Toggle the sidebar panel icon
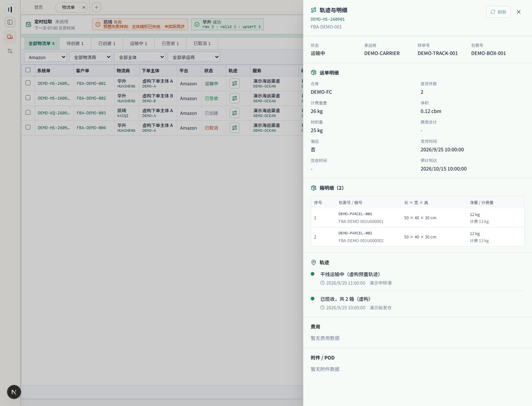 (10, 22)
